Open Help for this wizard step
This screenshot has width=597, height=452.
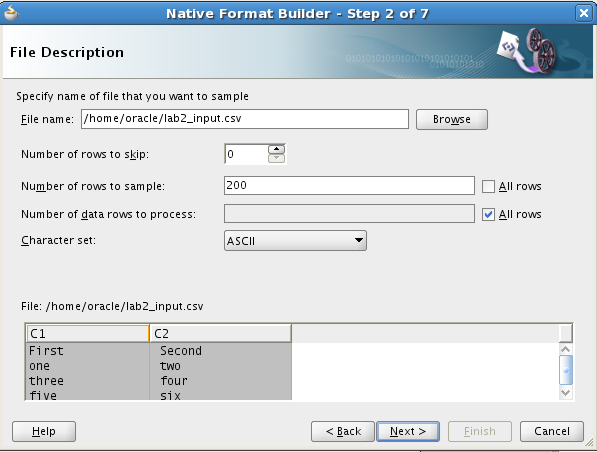click(44, 431)
